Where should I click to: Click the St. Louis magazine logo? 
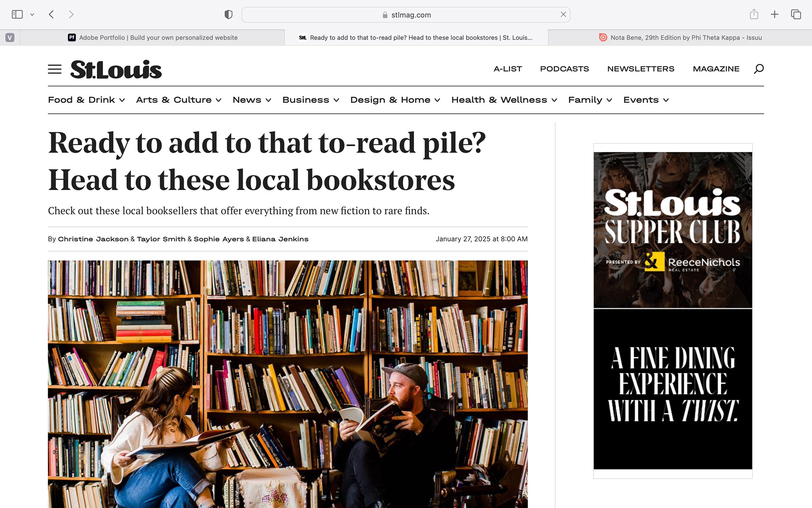point(116,69)
